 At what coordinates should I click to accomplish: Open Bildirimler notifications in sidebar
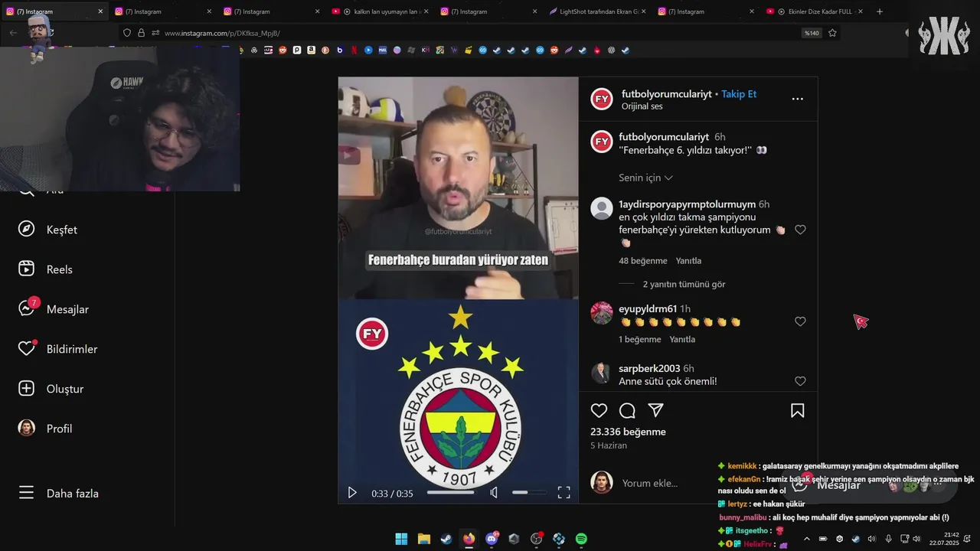57,349
